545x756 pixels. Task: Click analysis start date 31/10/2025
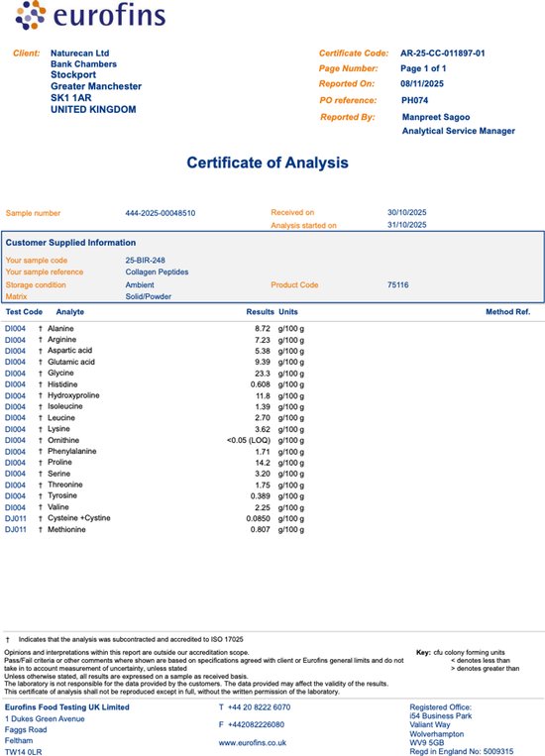click(406, 225)
